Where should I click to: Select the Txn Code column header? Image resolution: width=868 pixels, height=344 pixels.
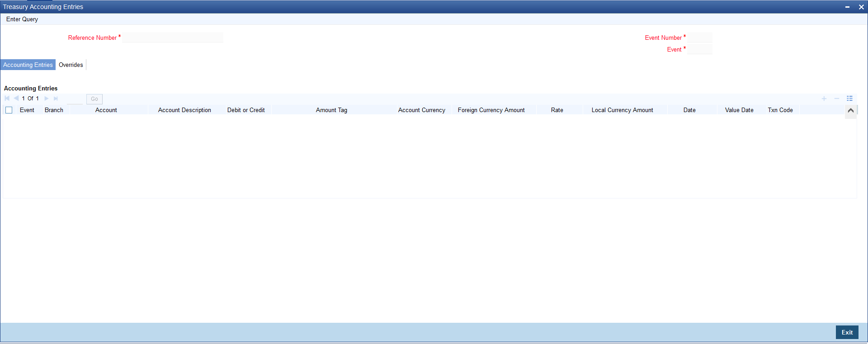click(x=780, y=110)
